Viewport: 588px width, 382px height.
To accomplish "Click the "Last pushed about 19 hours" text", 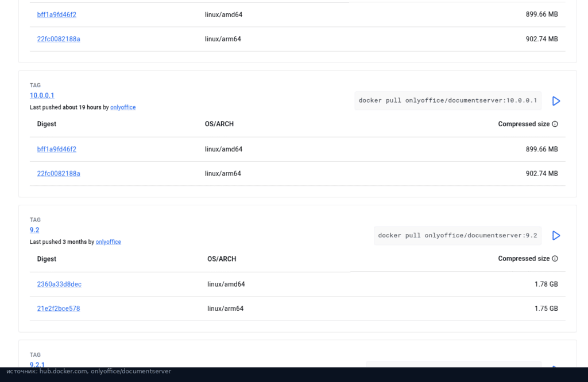I will [x=65, y=107].
